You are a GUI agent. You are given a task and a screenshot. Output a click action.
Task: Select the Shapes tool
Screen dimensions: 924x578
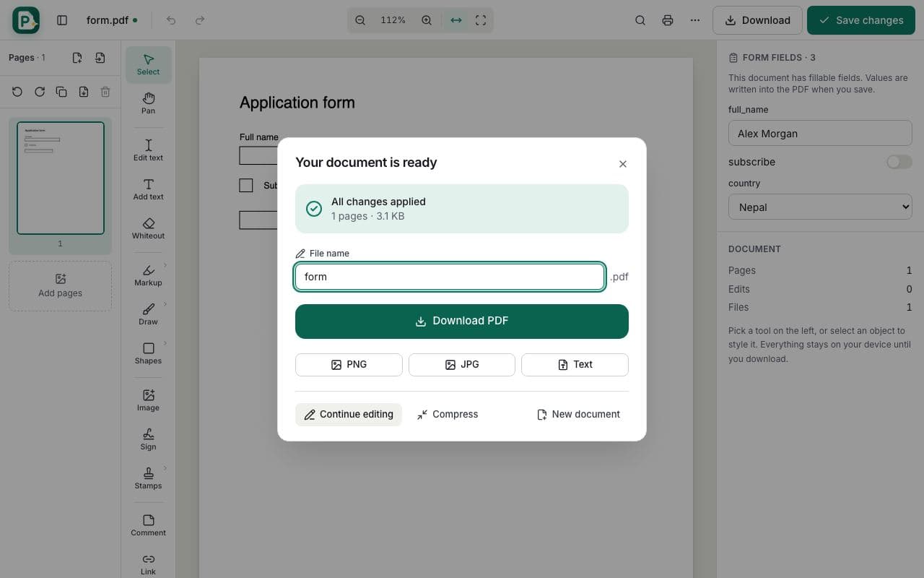pyautogui.click(x=148, y=353)
